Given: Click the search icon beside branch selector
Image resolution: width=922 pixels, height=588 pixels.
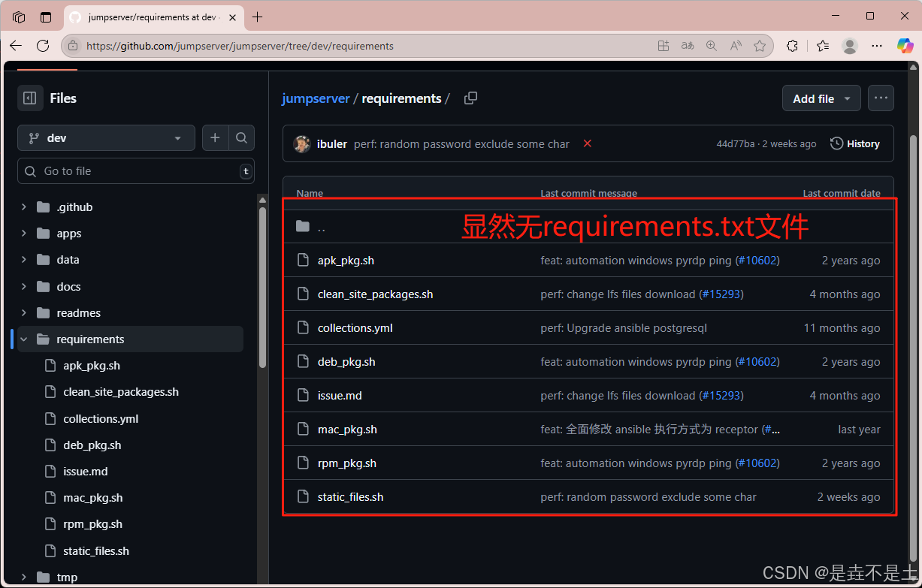Looking at the screenshot, I should [x=241, y=138].
